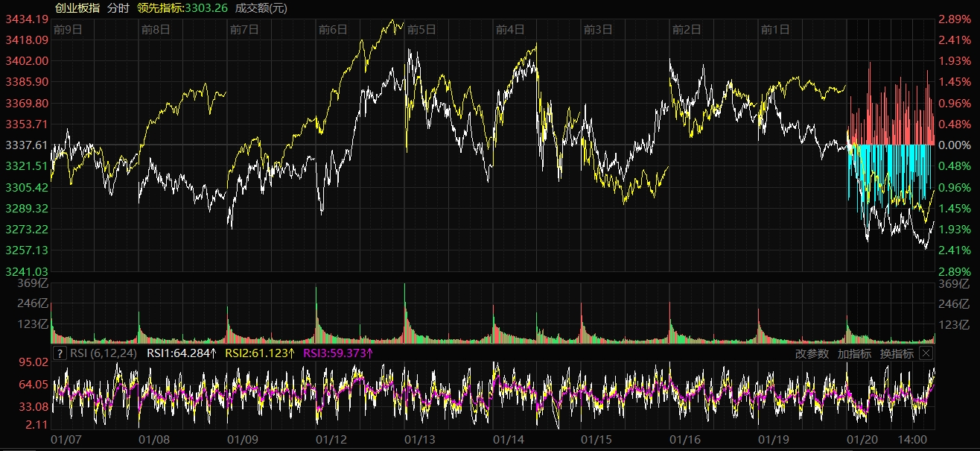Screen dimensions: 980x451
Task: Open the RSI indicator help question-mark icon
Action: point(59,353)
